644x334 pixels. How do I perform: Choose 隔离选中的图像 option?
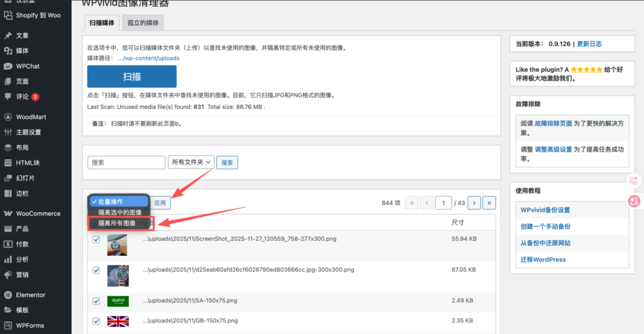[x=119, y=213]
